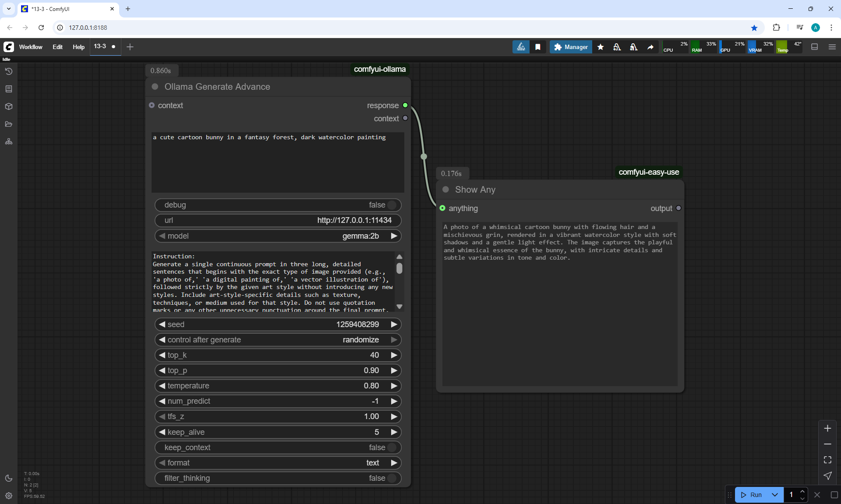This screenshot has width=841, height=504.
Task: Click the fit view icon on canvas
Action: (x=827, y=460)
